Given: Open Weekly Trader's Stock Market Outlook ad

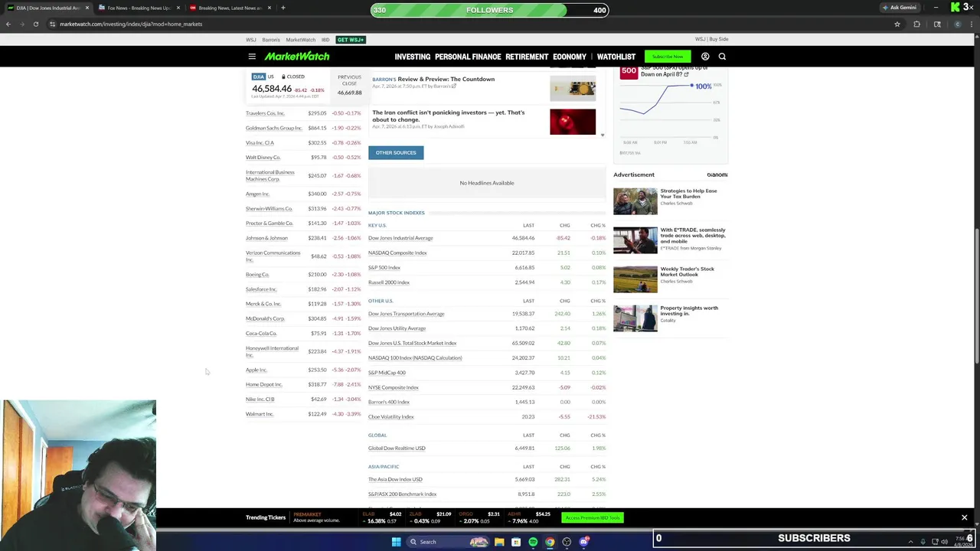Looking at the screenshot, I should (671, 279).
